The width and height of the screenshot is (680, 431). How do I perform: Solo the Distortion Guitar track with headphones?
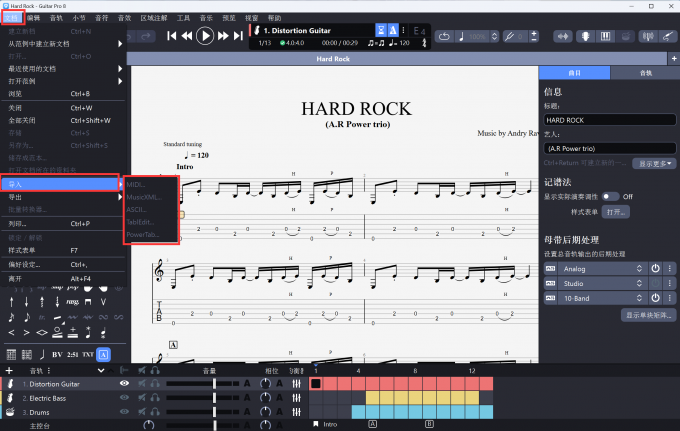[x=156, y=383]
